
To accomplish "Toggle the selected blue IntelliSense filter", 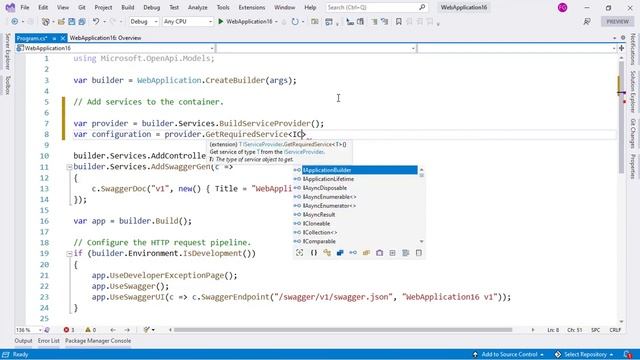I will click(340, 253).
